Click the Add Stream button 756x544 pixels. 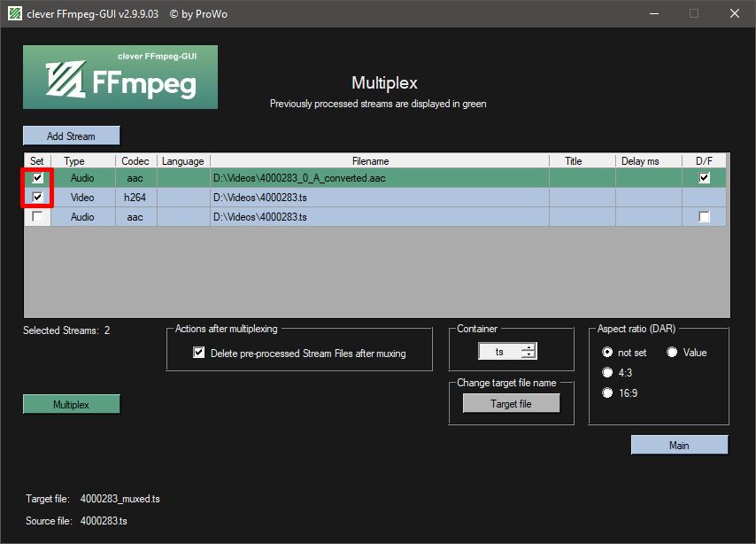(x=72, y=136)
